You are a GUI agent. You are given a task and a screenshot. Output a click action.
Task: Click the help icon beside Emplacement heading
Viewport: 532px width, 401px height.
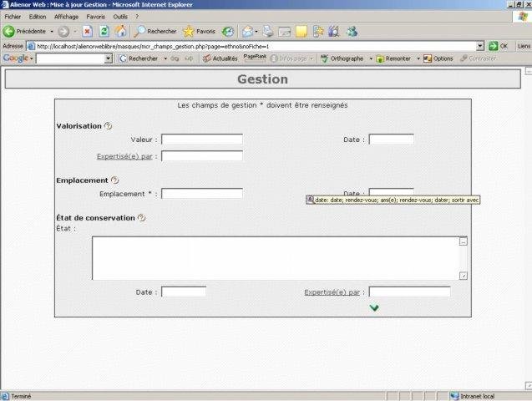tap(115, 180)
